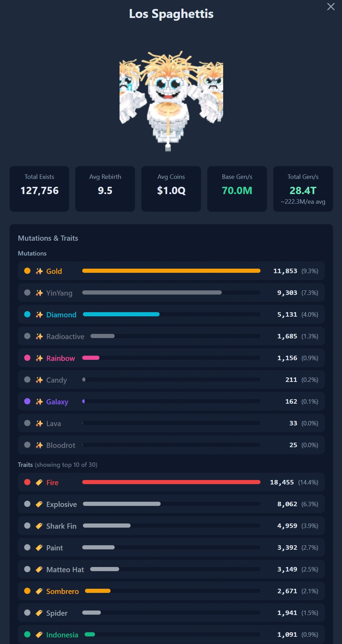The image size is (342, 644).
Task: Select the Matteo Hat trait row
Action: (x=171, y=569)
